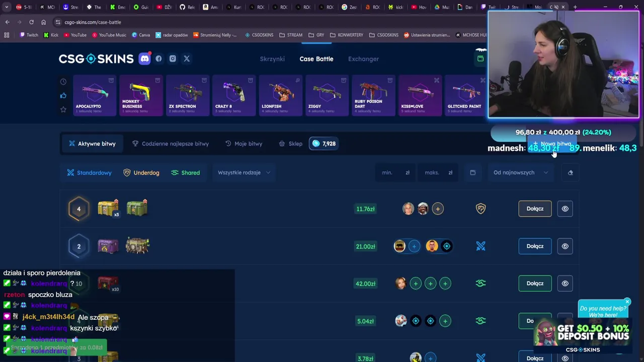Click the empty plus slot in the 11.76zł battle

pyautogui.click(x=438, y=209)
